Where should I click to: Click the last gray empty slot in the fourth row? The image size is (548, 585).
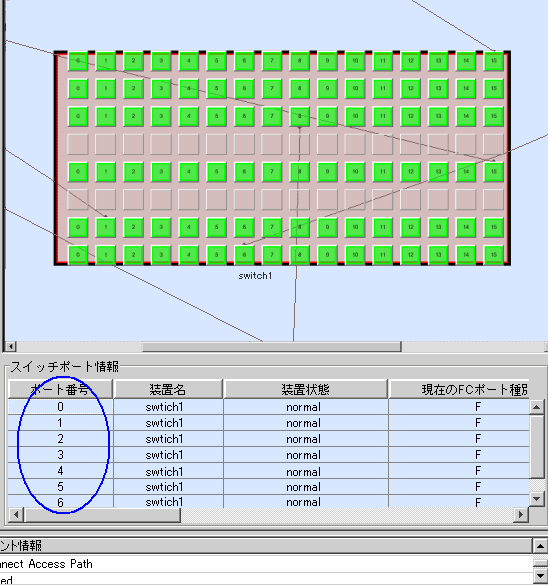[x=494, y=144]
